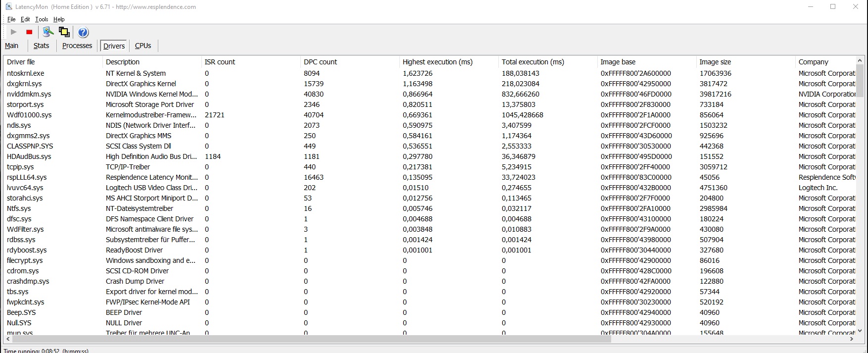This screenshot has width=868, height=353.
Task: Click highest execution value 1,623726
Action: click(x=418, y=73)
